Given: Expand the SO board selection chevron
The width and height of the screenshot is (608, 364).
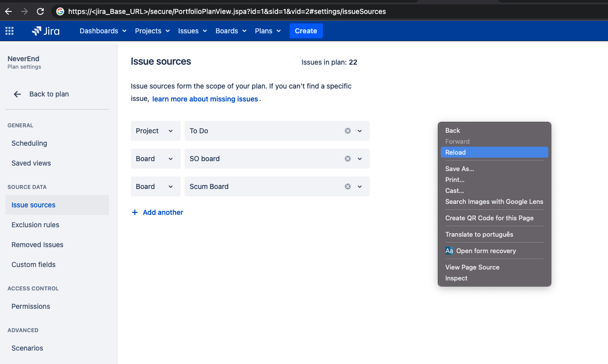Looking at the screenshot, I should point(360,159).
